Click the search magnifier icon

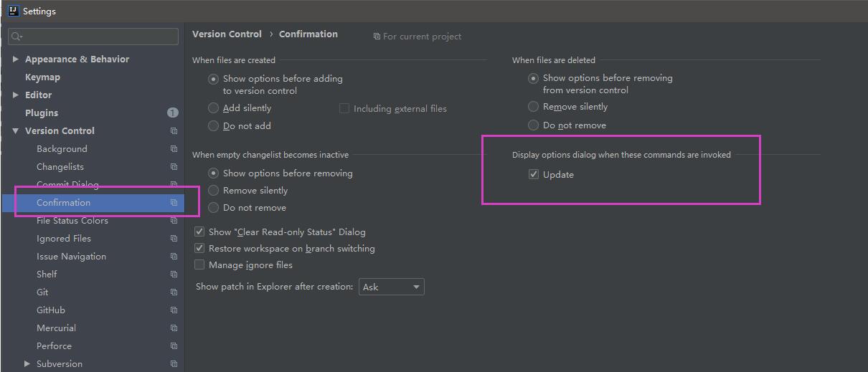(16, 37)
